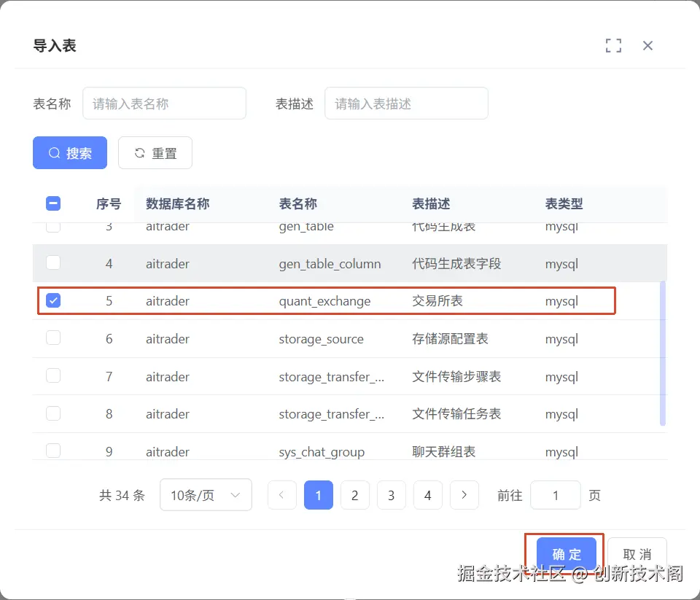The image size is (700, 600).
Task: Click the 搜索 search button
Action: click(70, 153)
